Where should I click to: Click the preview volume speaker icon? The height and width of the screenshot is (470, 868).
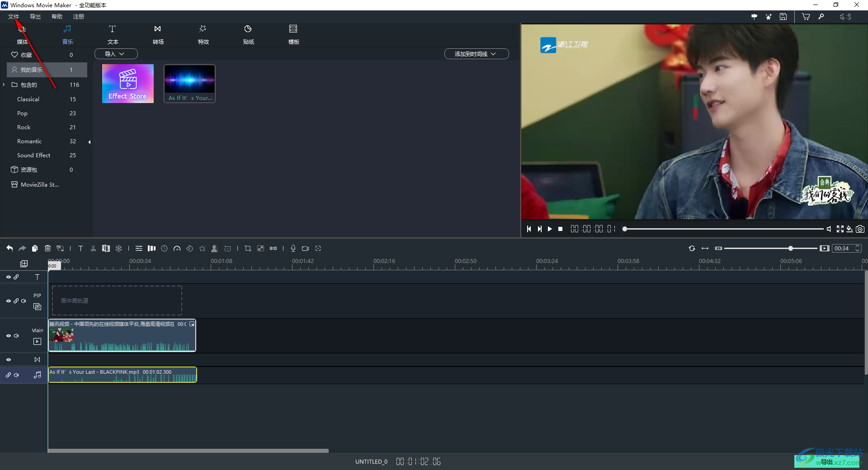[829, 229]
